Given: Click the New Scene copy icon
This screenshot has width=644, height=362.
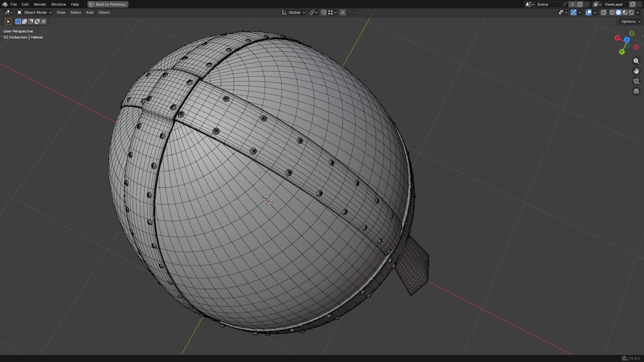Looking at the screenshot, I should tap(580, 4).
